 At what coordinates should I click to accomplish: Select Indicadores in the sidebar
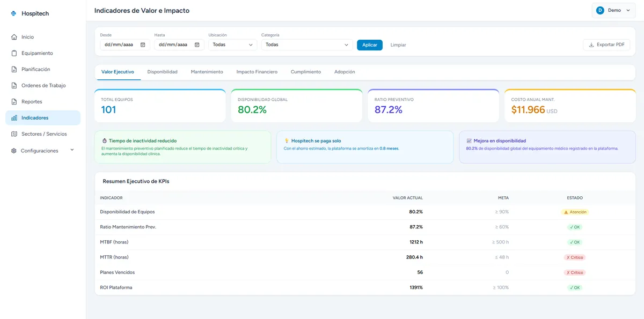click(x=43, y=118)
